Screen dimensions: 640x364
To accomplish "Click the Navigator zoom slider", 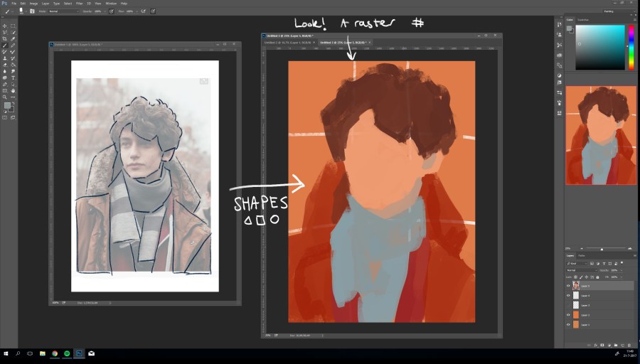I will 603,249.
